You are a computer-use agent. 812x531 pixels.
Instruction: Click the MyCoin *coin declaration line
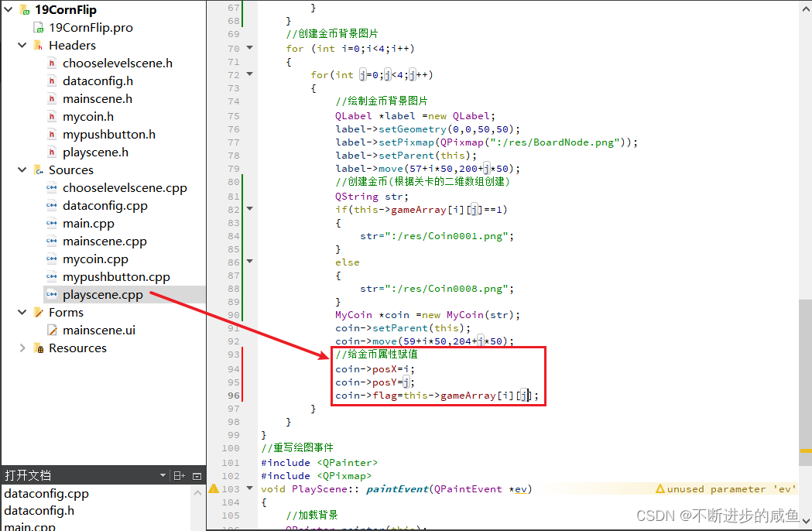427,314
